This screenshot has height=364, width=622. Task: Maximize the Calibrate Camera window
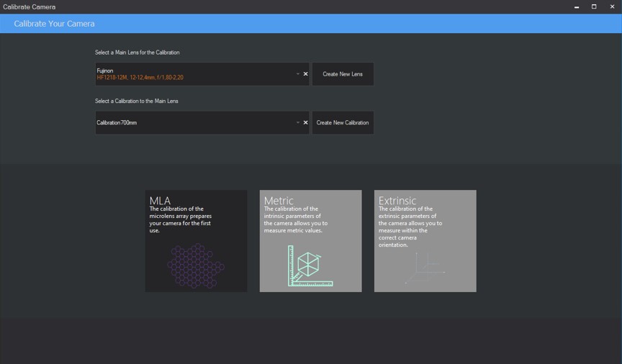594,7
